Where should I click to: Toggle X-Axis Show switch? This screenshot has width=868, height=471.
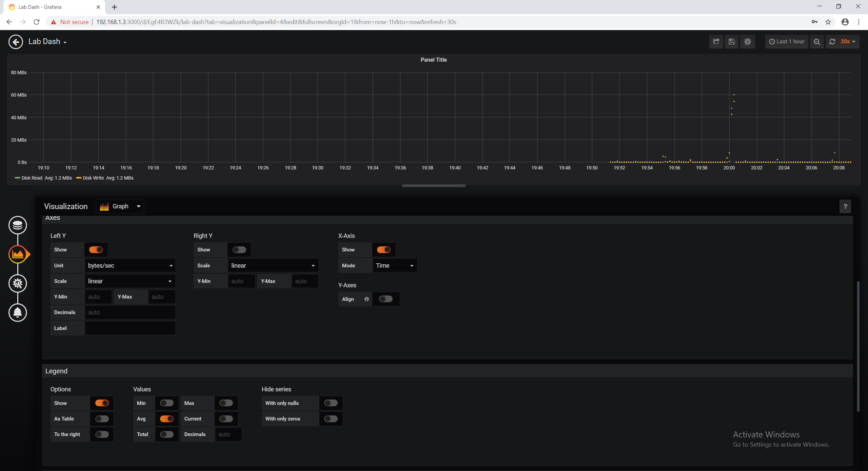click(384, 250)
